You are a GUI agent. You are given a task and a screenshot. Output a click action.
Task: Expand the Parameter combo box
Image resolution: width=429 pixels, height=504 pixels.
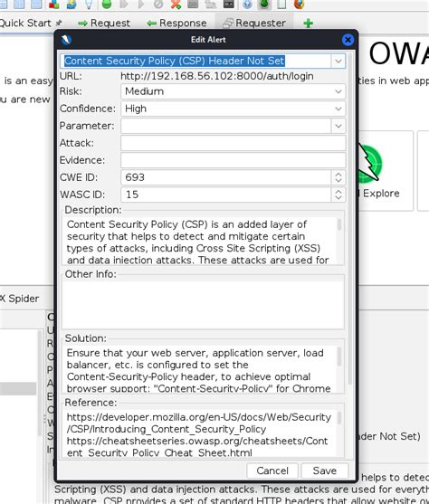click(x=338, y=126)
